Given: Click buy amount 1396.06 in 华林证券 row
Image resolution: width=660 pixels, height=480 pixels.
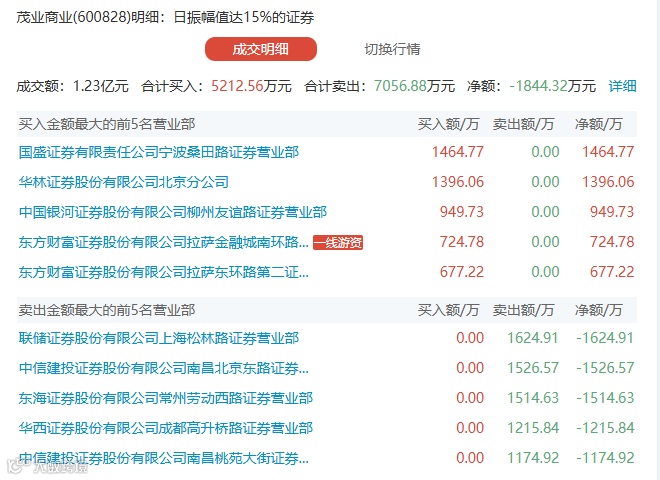Looking at the screenshot, I should point(458,182).
